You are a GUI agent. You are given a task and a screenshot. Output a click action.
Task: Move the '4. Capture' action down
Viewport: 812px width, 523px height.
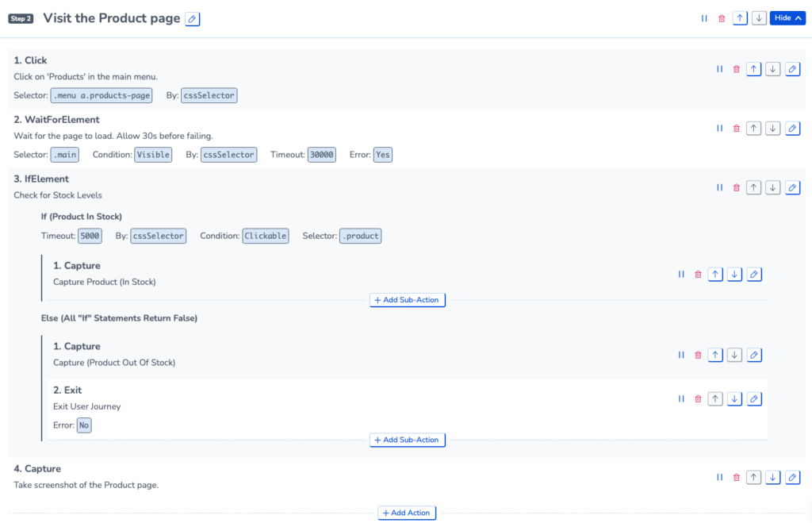(772, 478)
